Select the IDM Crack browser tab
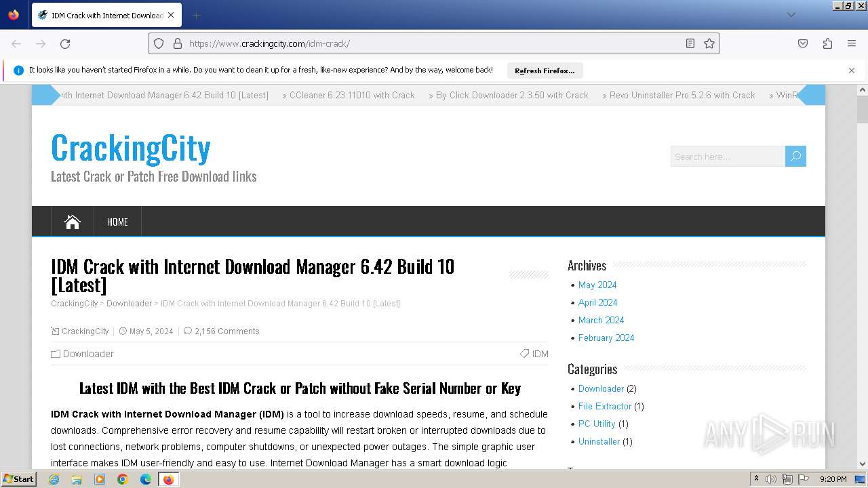 pyautogui.click(x=106, y=15)
